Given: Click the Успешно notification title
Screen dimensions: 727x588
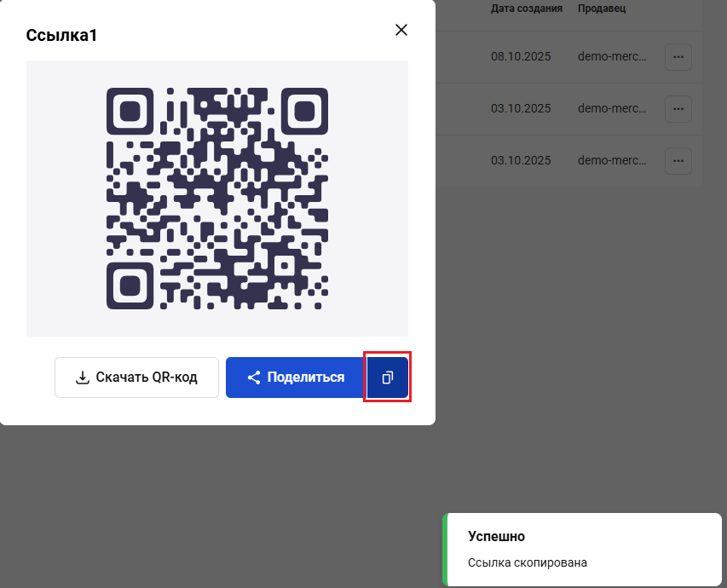Looking at the screenshot, I should click(x=496, y=537).
